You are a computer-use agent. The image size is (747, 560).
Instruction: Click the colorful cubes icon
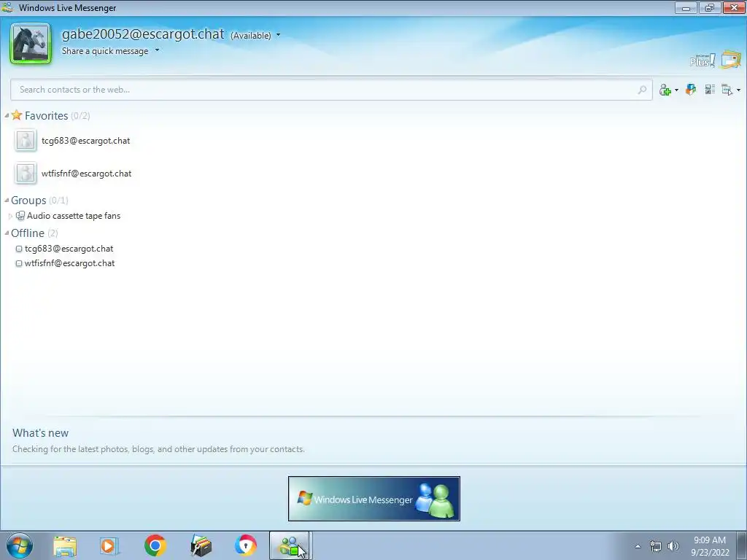[691, 89]
